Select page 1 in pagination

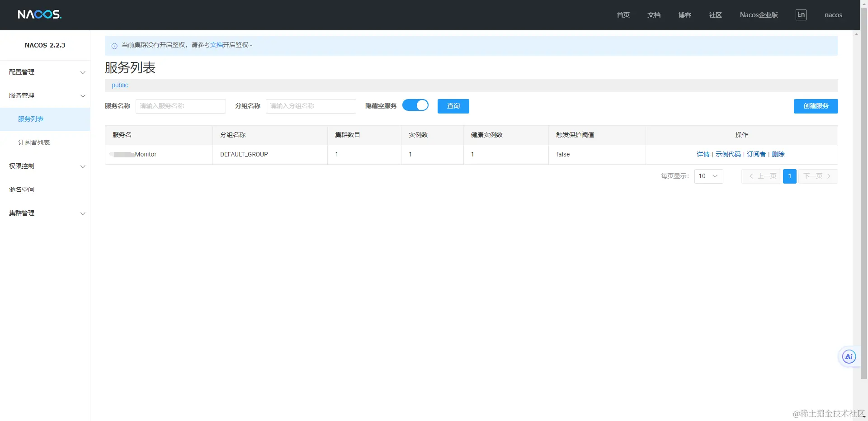789,176
